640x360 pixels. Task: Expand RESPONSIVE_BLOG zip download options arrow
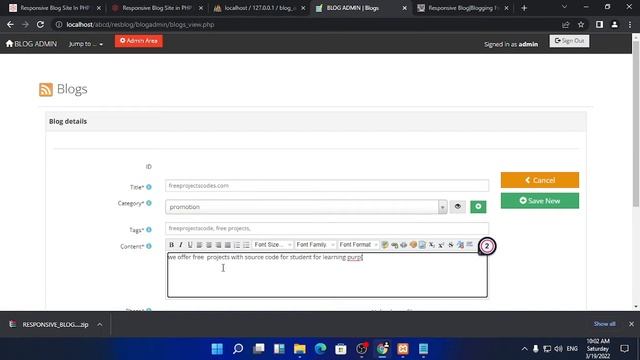100,324
